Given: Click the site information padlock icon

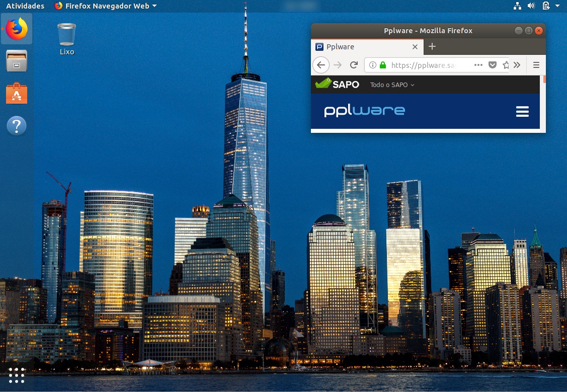Looking at the screenshot, I should (382, 65).
